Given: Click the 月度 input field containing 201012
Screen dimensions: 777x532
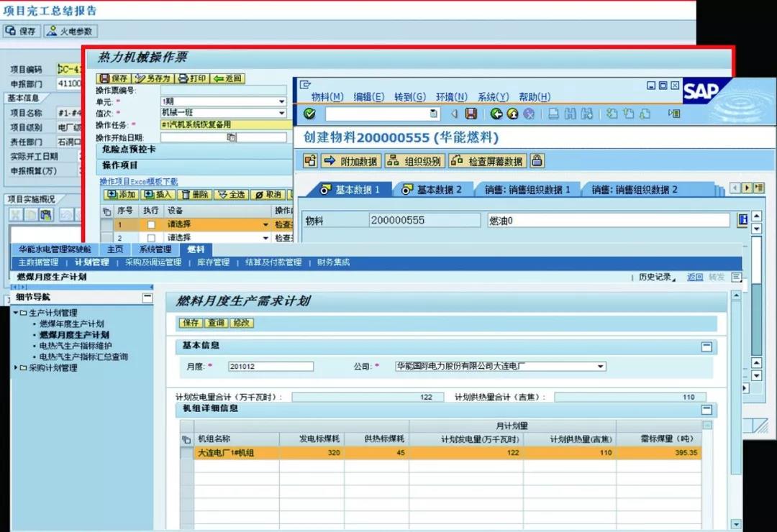Looking at the screenshot, I should click(271, 367).
